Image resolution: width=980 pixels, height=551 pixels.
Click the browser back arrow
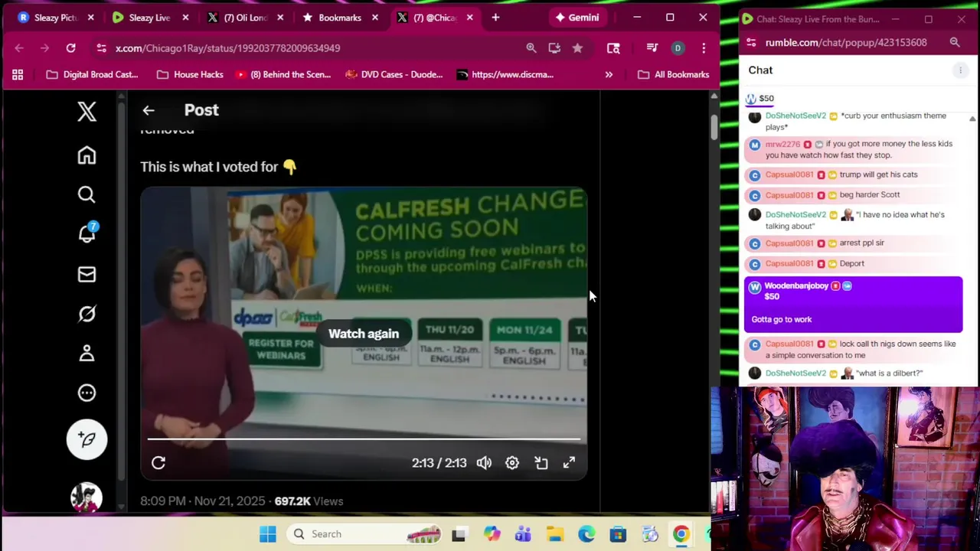19,48
